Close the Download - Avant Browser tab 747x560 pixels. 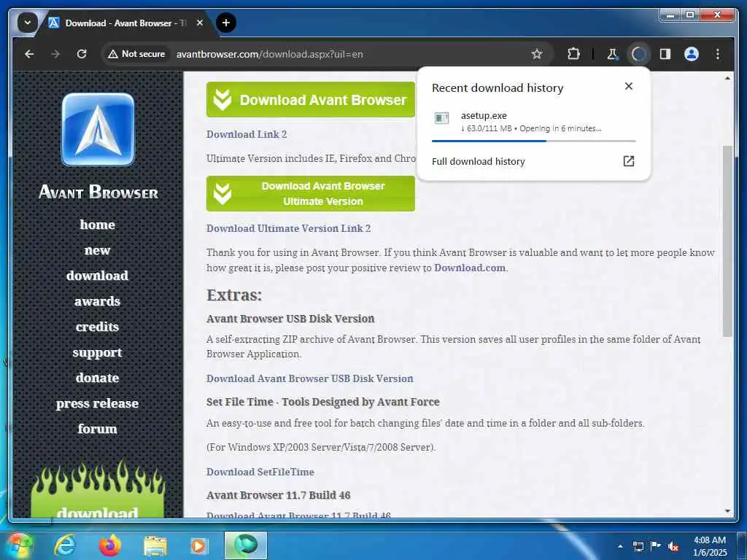(200, 23)
